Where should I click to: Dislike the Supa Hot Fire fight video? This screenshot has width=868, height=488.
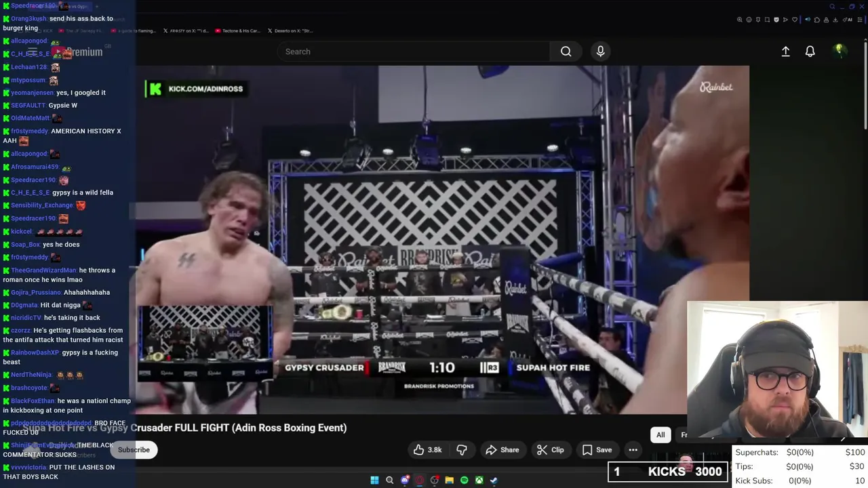pyautogui.click(x=462, y=449)
